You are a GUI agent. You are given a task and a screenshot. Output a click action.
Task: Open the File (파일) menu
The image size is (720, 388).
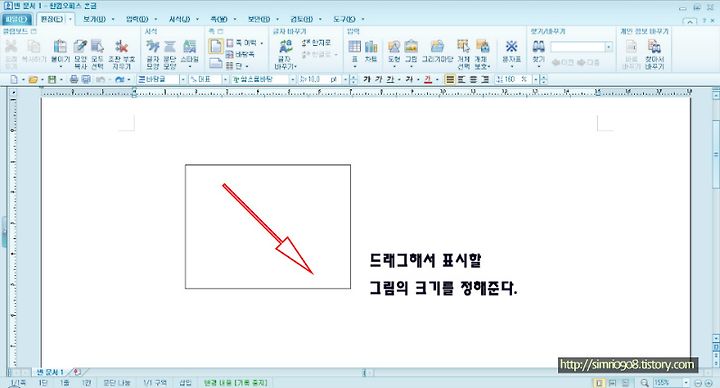click(x=16, y=19)
